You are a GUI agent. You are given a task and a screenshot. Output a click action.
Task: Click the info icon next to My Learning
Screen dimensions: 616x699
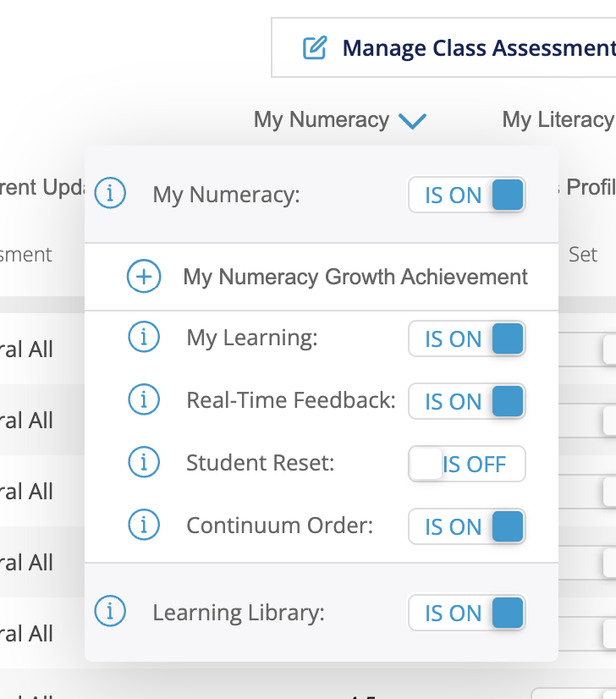pos(144,338)
